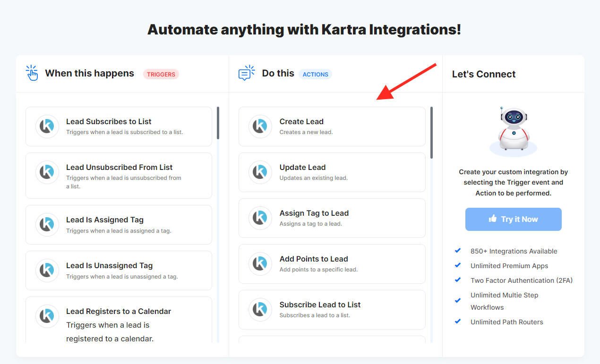
Task: Click the "When this happens" heading
Action: (x=90, y=73)
